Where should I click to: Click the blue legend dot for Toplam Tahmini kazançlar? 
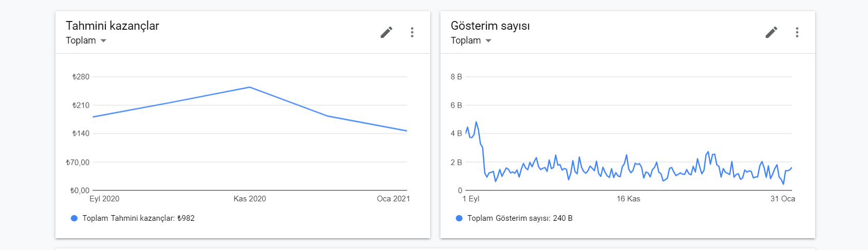click(74, 218)
